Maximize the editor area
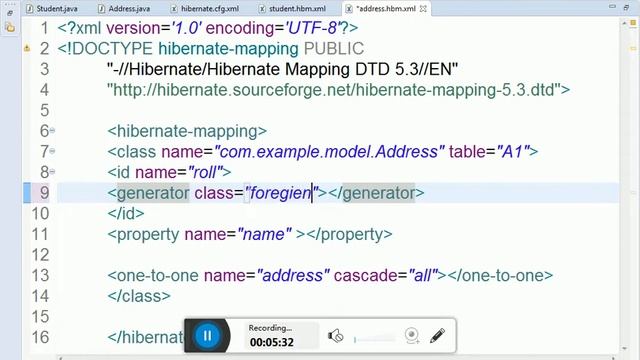The image size is (640, 360). [626, 7]
